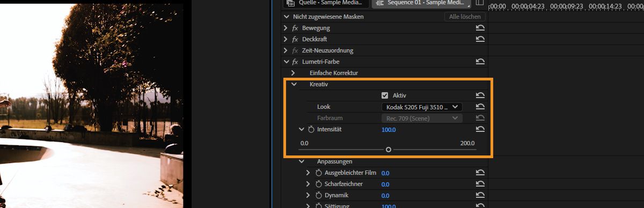Image resolution: width=644 pixels, height=208 pixels.
Task: Expand the Ausgebleichter Film parameter
Action: 308,173
